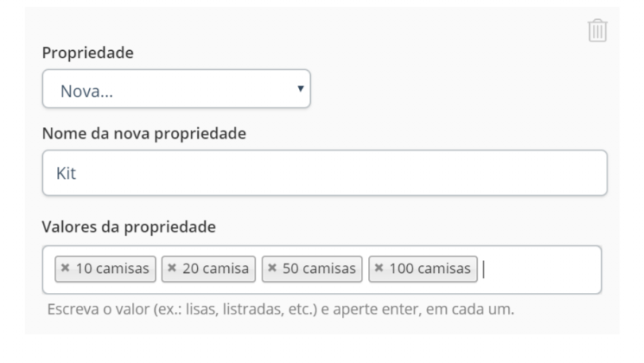Click the "Propriedade" field label
This screenshot has height=363, width=644.
[88, 53]
